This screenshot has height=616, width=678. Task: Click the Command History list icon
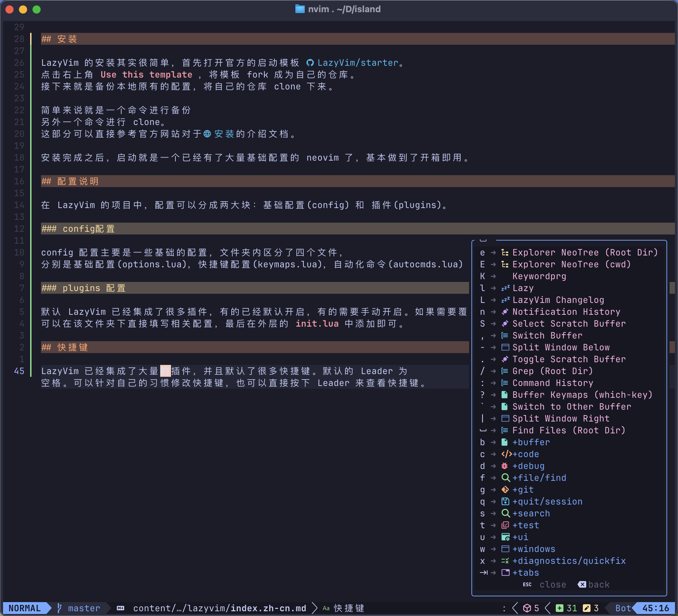(505, 383)
